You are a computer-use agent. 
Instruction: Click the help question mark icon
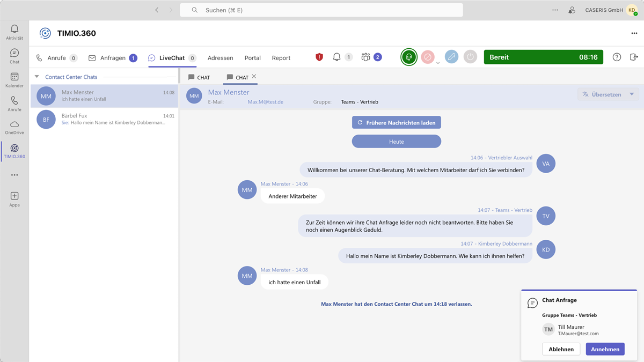(617, 57)
